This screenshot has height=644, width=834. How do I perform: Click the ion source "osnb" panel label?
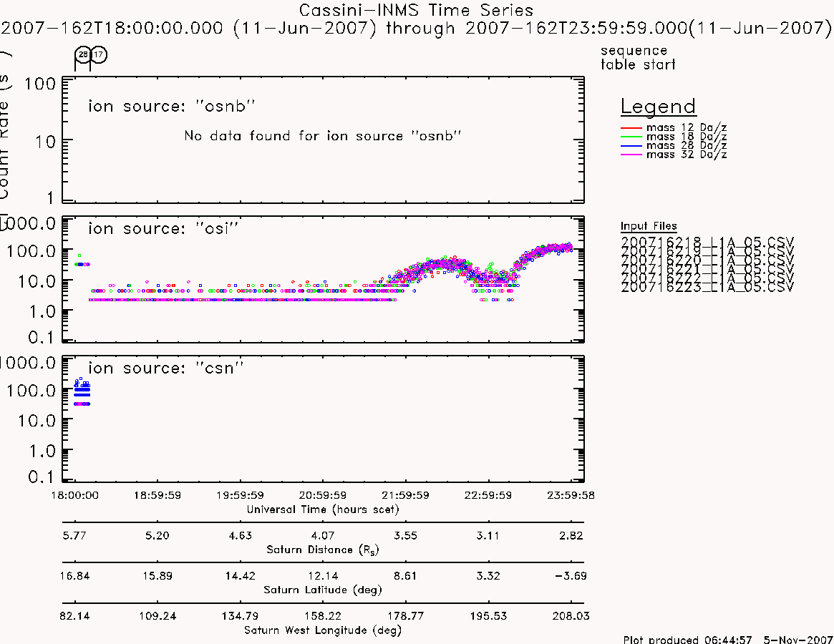171,106
